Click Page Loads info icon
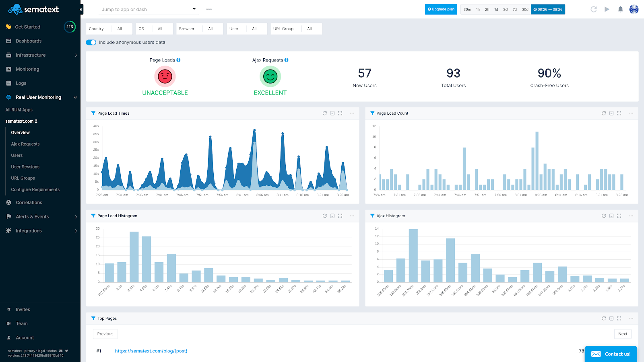Screen dimensions: 644x362 [178, 60]
